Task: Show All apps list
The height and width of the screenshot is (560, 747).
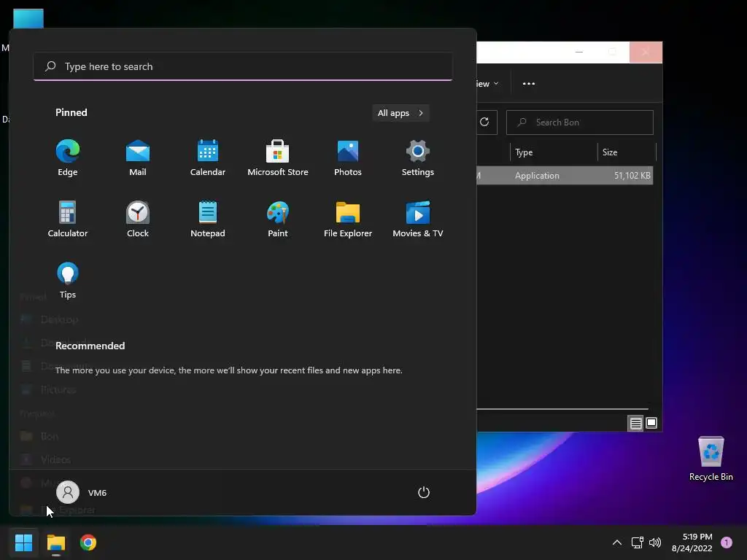Action: click(400, 113)
